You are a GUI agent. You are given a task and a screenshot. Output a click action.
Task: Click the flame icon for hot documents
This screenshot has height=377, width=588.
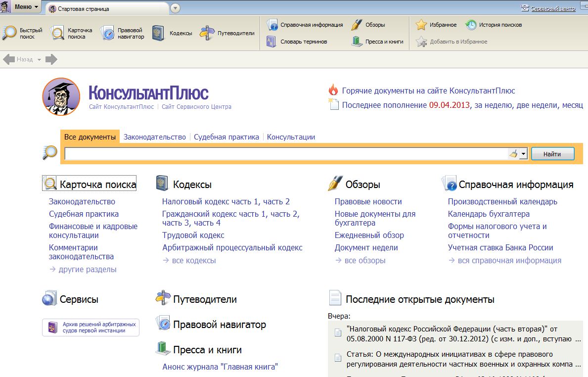click(333, 90)
